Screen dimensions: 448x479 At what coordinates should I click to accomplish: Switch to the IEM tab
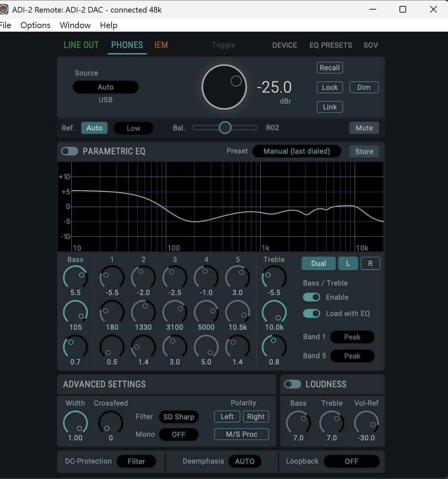(161, 45)
